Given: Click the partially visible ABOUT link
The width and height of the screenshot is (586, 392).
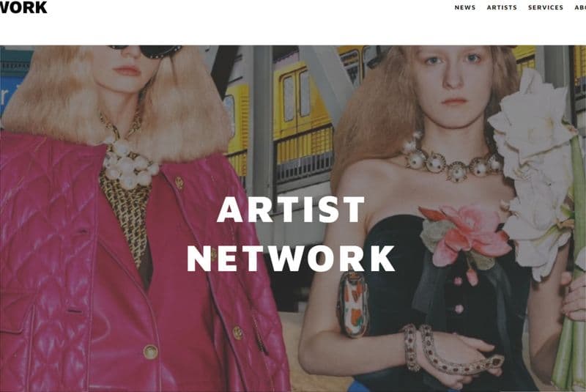Looking at the screenshot, I should [580, 7].
